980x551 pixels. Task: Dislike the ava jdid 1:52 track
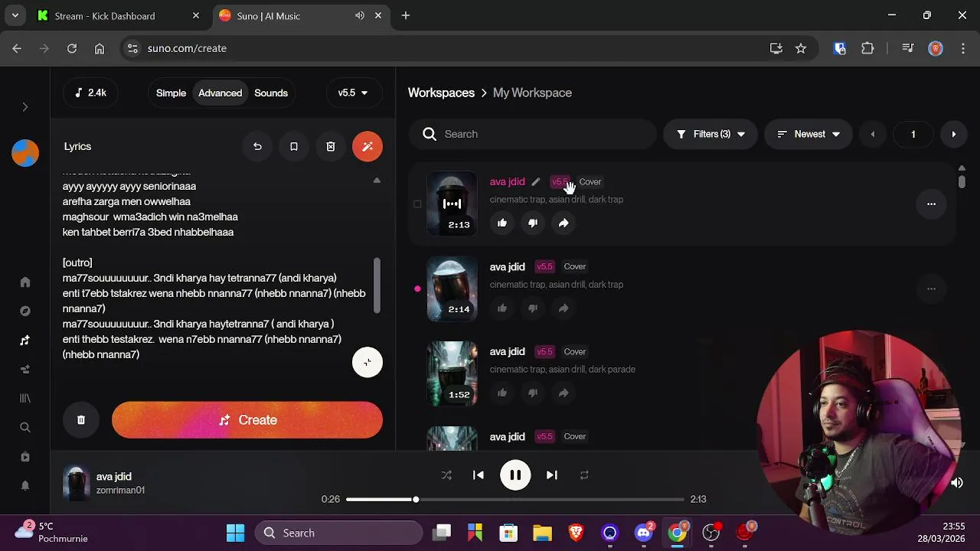tap(533, 393)
